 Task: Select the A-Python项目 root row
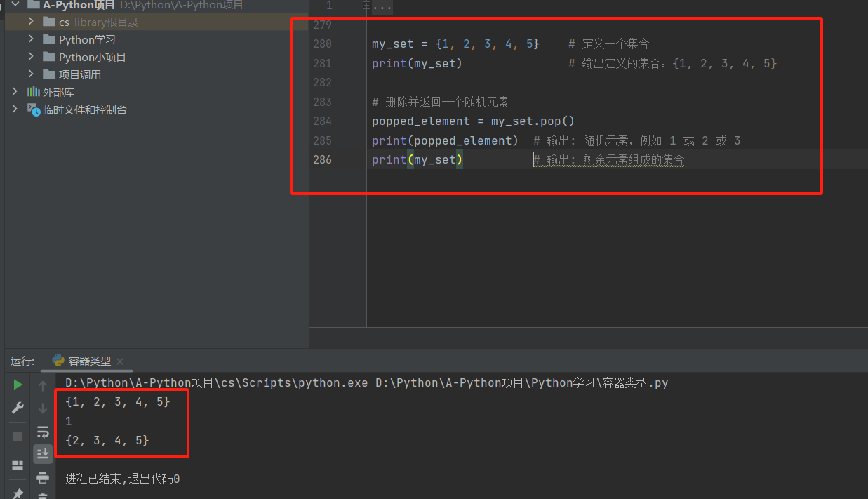[x=156, y=5]
